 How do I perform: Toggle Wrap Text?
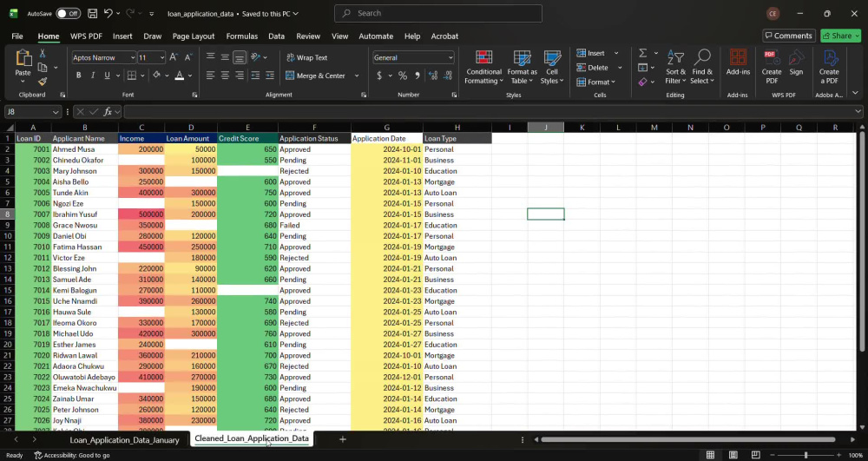pyautogui.click(x=306, y=57)
